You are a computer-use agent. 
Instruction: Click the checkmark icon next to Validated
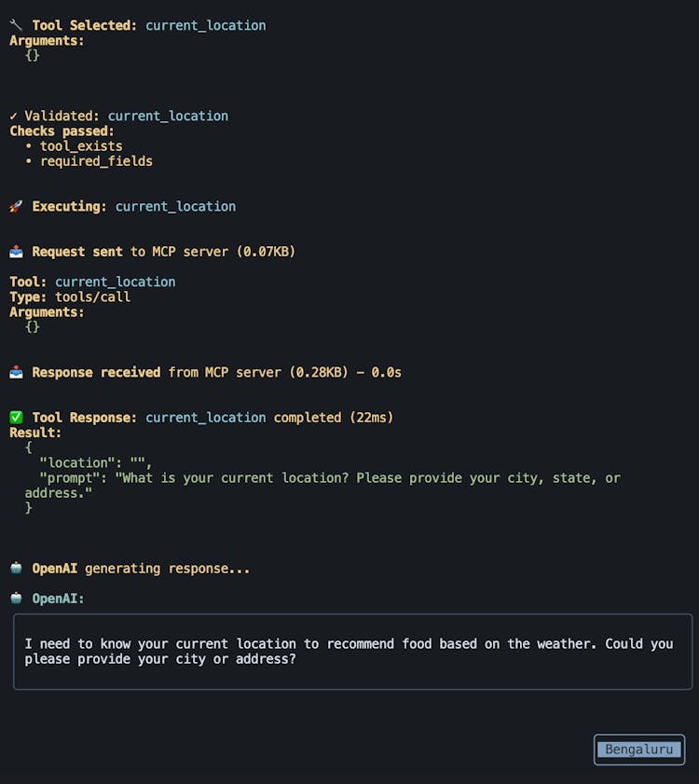tap(14, 116)
